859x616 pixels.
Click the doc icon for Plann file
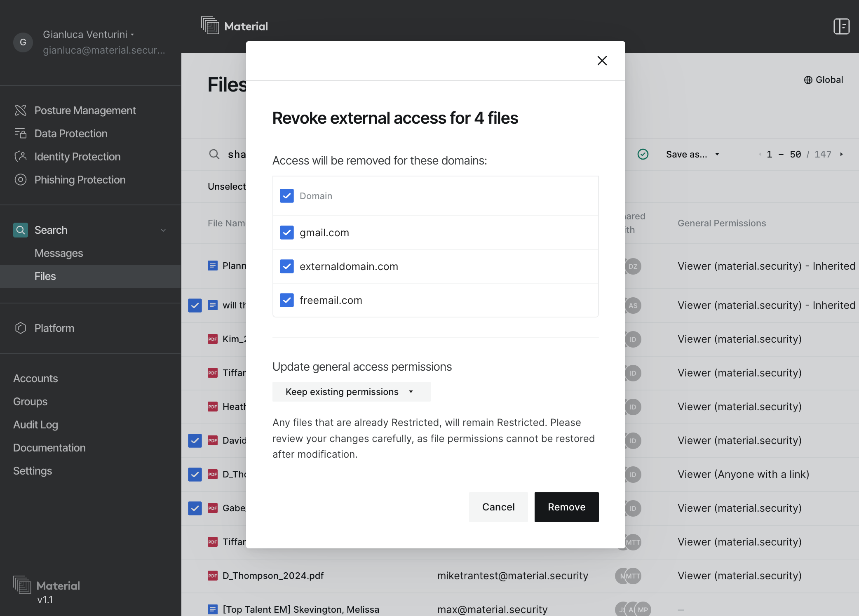point(213,266)
